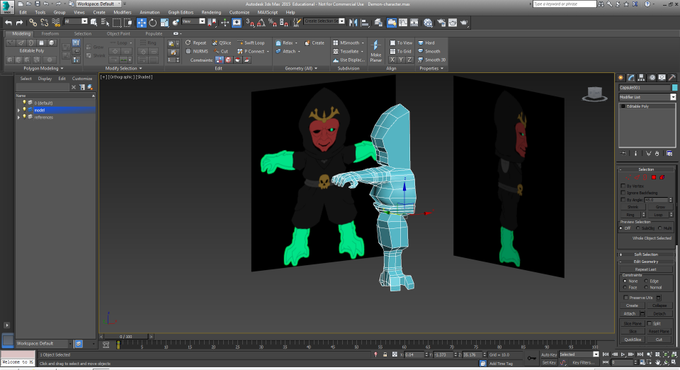Viewport: 680px width, 370px height.
Task: Open the Polygon Modeling panel dropdown
Action: [x=43, y=68]
